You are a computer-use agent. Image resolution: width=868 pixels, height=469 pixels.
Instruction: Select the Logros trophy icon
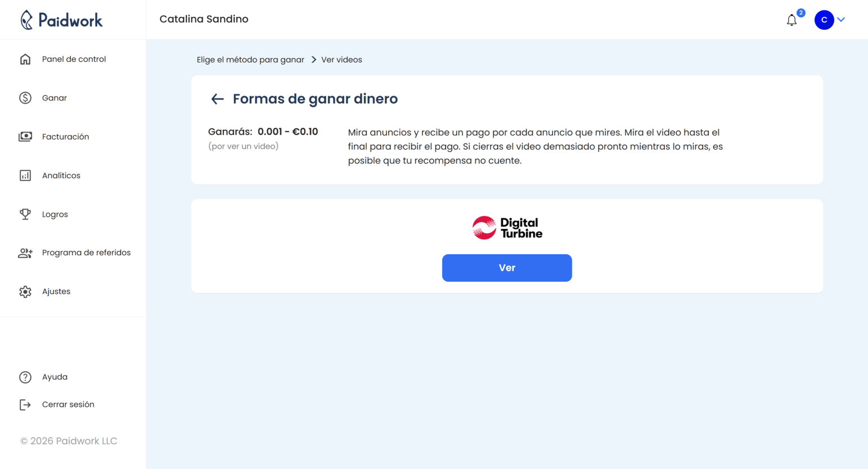point(26,214)
